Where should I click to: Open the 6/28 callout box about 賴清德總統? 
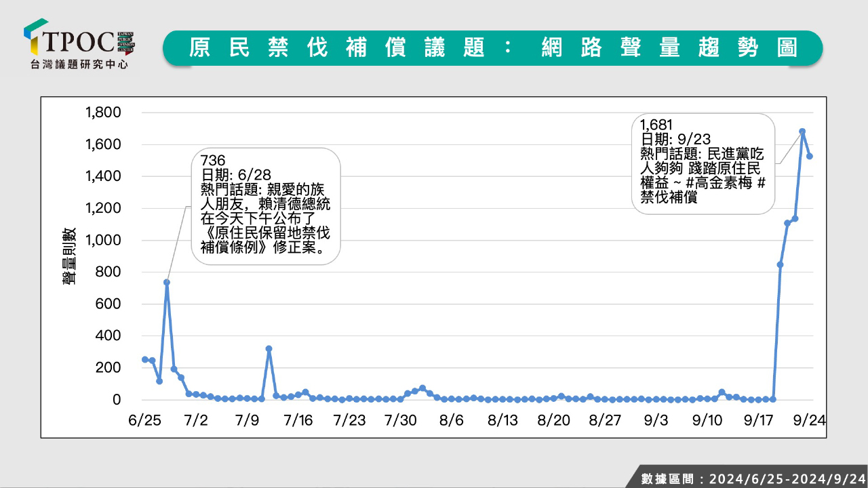[266, 206]
